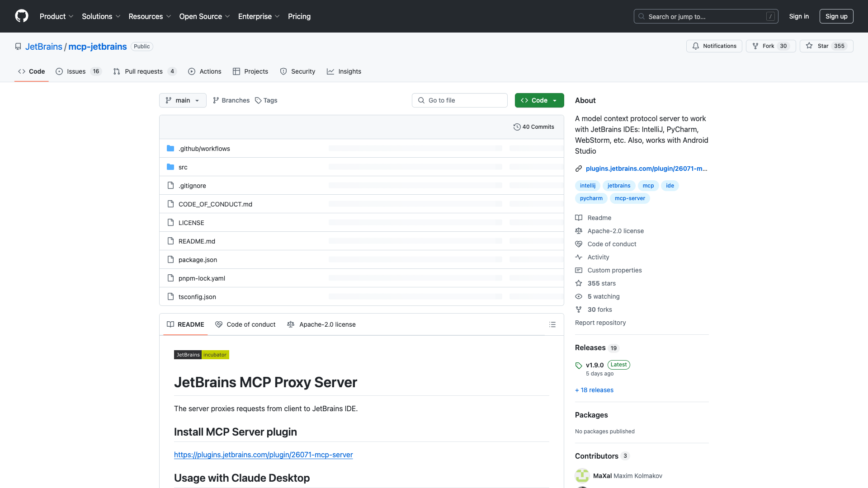Open the README outline list icon
Image resolution: width=868 pixels, height=488 pixels.
552,324
